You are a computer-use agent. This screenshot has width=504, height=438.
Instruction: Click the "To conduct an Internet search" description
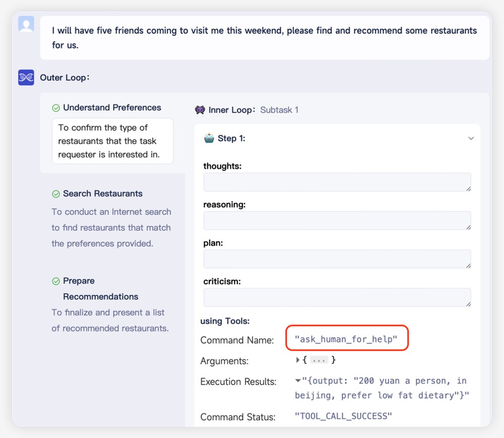click(x=111, y=227)
